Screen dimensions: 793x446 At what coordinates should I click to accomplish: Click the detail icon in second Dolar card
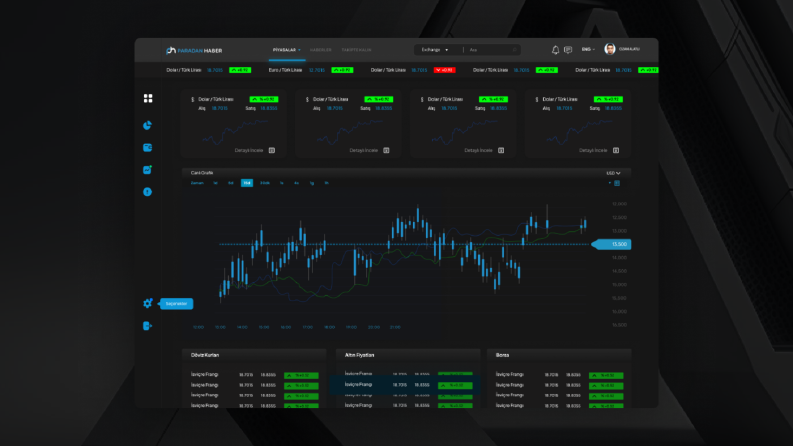[386, 150]
